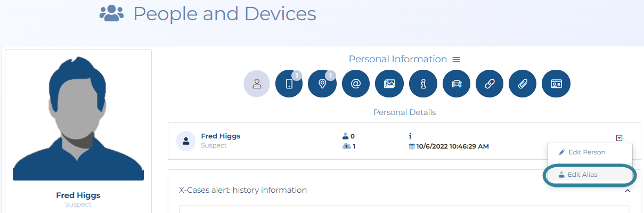The width and height of the screenshot is (644, 213).
Task: Choose Edit Alias from the menu
Action: [x=582, y=175]
